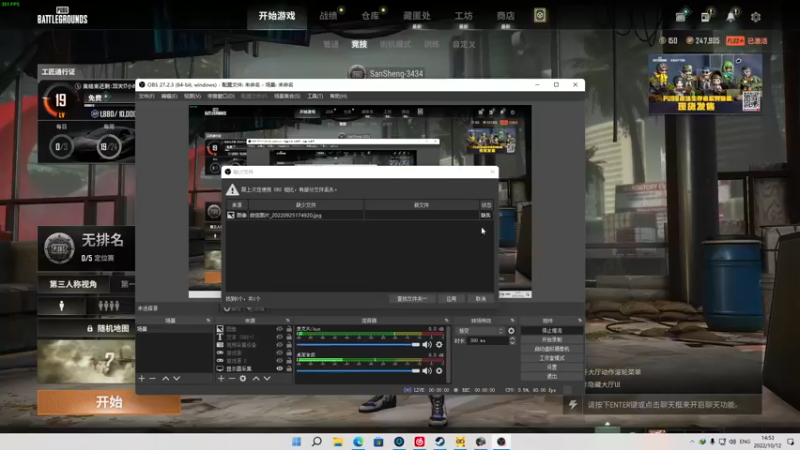800x450 pixels.
Task: Add a new scene with the plus icon in Scenes dock
Action: [x=142, y=379]
